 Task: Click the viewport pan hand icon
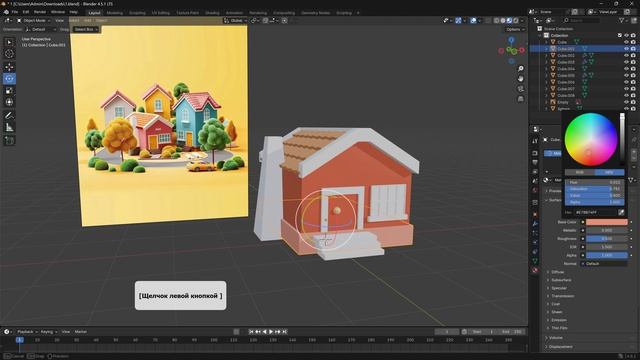520,78
